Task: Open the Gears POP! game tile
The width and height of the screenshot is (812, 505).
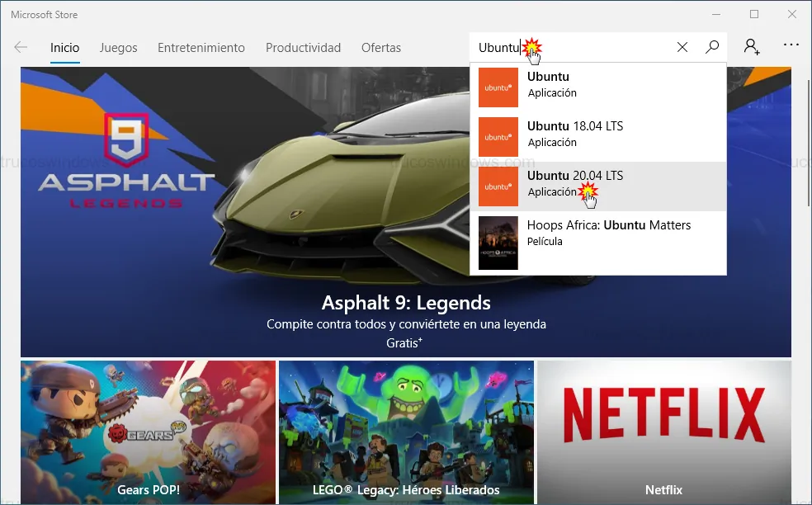Action: coord(149,432)
